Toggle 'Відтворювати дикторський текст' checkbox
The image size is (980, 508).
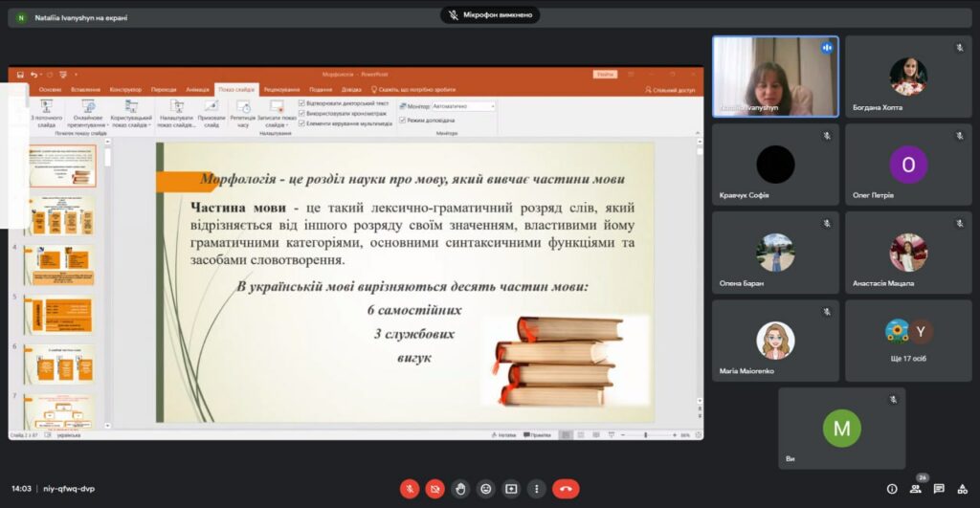pyautogui.click(x=302, y=102)
